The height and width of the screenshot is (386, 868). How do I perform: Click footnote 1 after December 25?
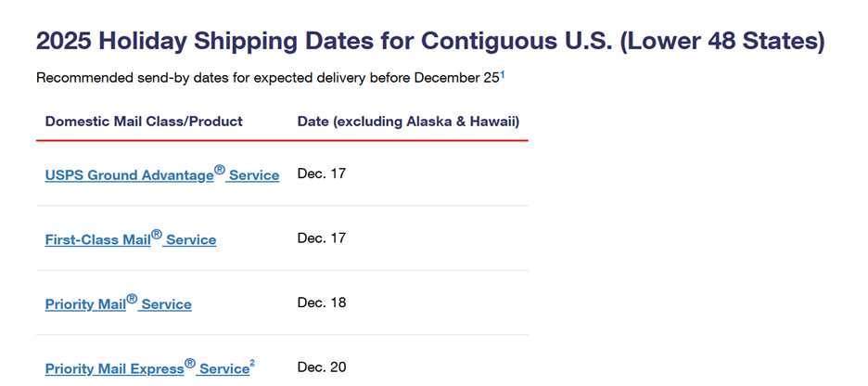point(503,75)
